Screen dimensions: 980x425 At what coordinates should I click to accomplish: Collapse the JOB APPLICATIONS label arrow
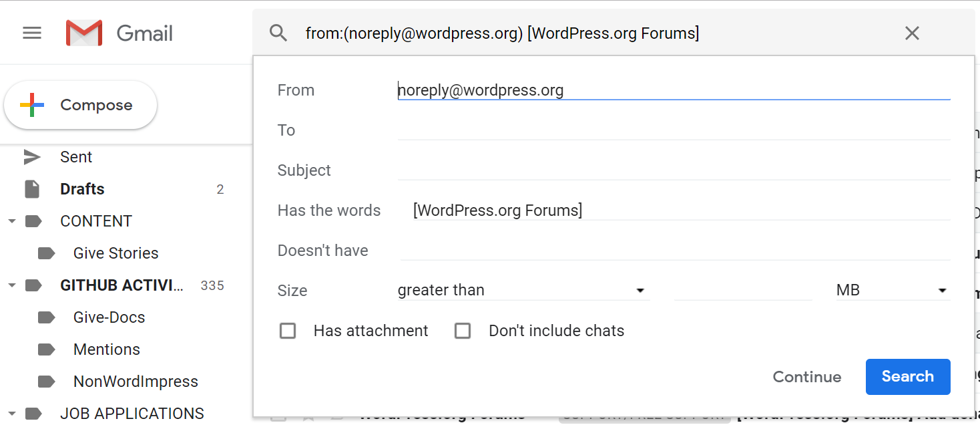11,414
